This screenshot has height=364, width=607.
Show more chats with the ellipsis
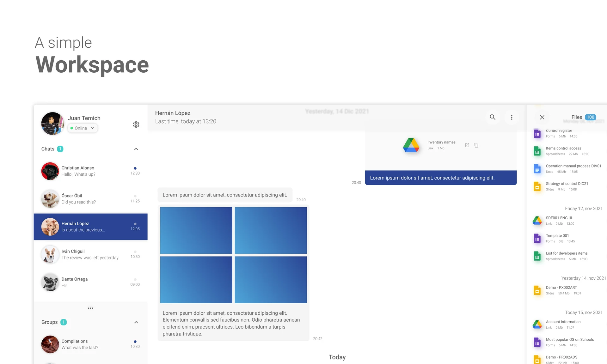pos(90,308)
